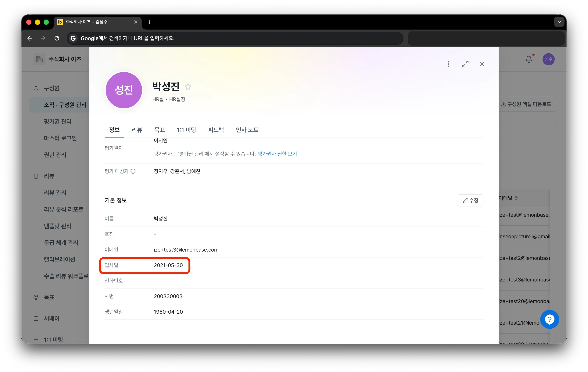This screenshot has height=372, width=588.
Task: Click the 성진 profile avatar
Action: click(124, 90)
